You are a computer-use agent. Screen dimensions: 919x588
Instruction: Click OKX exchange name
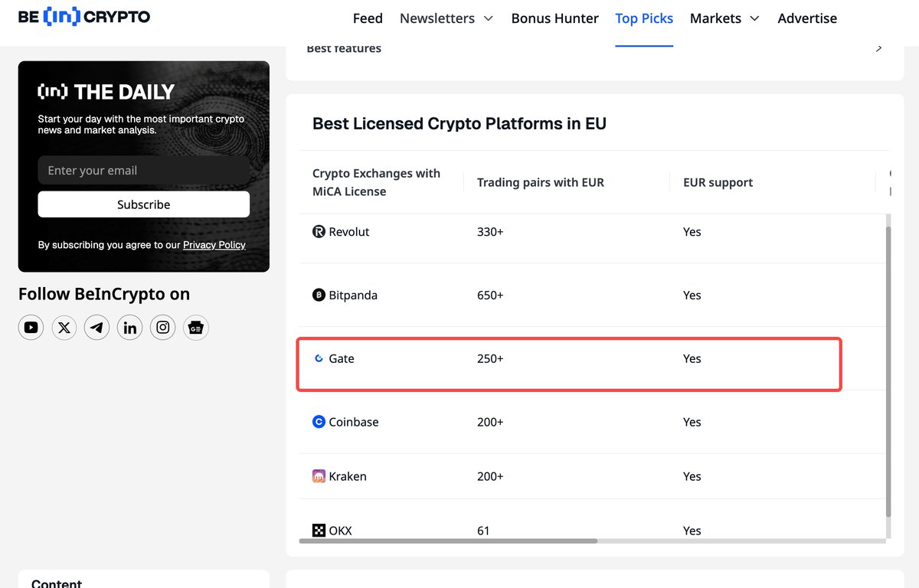[x=341, y=531]
